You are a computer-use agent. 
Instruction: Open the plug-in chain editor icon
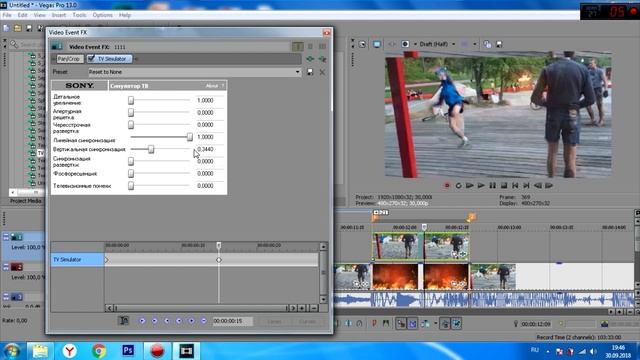point(310,59)
